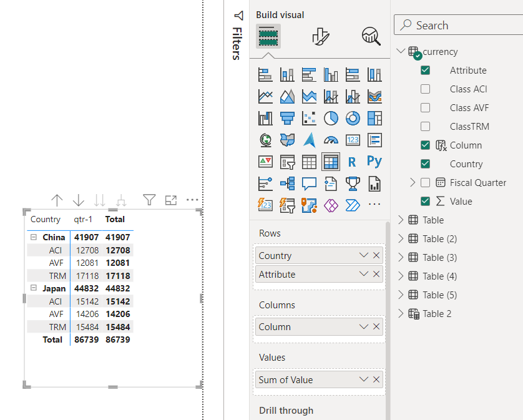Select the treemap visual

(374, 119)
